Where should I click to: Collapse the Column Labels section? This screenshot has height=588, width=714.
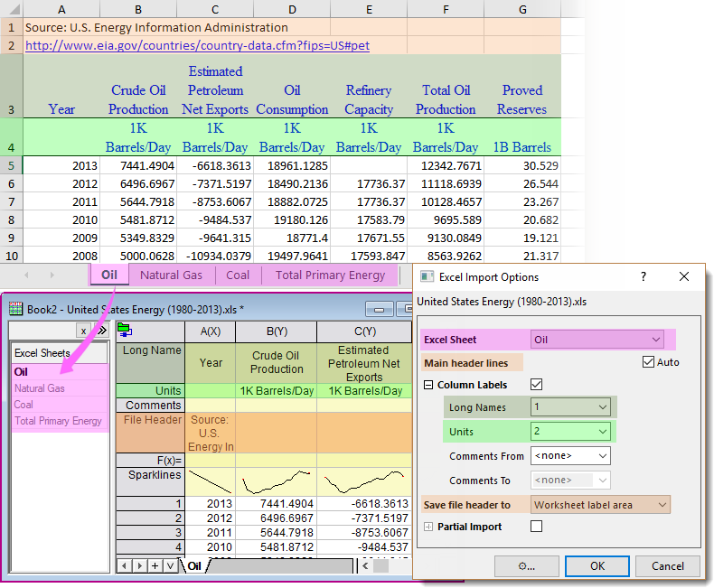428,385
